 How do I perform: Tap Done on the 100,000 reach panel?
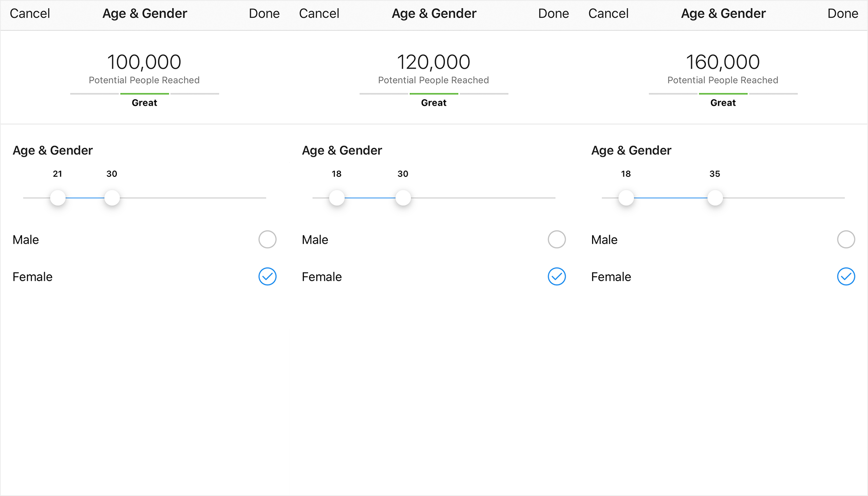click(x=264, y=13)
